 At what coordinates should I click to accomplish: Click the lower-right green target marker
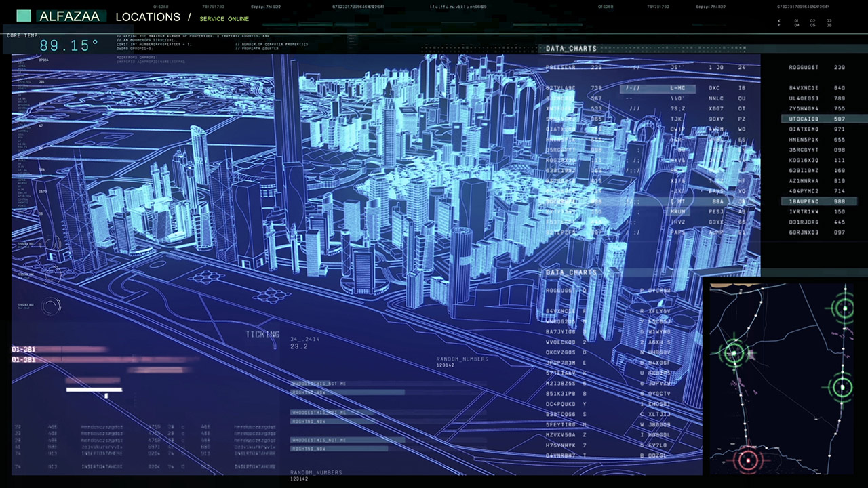pos(842,388)
